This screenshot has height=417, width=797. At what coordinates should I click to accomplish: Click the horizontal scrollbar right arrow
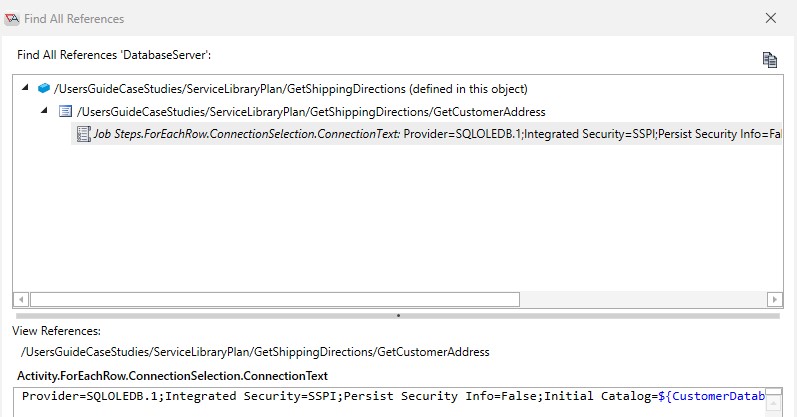774,300
